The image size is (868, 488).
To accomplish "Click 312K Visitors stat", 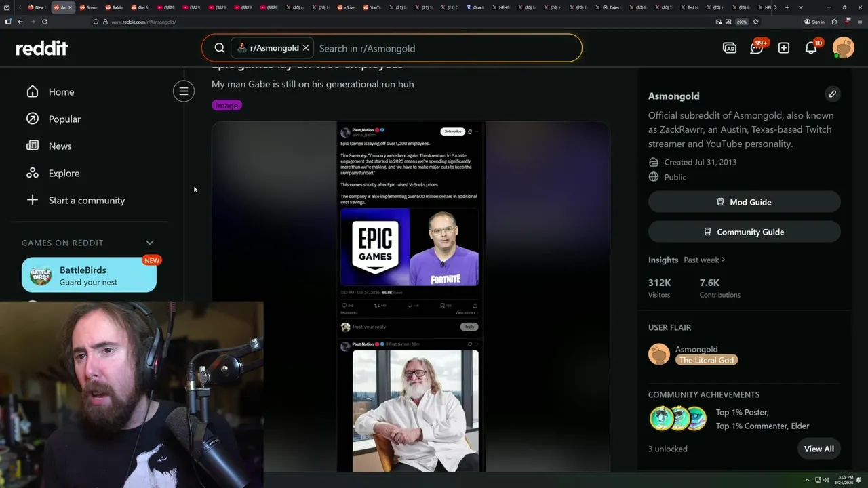I will (659, 288).
